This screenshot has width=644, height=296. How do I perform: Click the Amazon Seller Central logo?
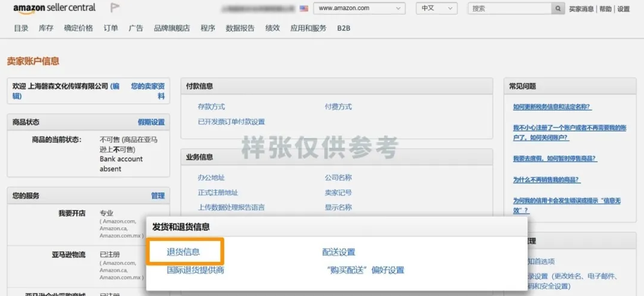click(54, 8)
